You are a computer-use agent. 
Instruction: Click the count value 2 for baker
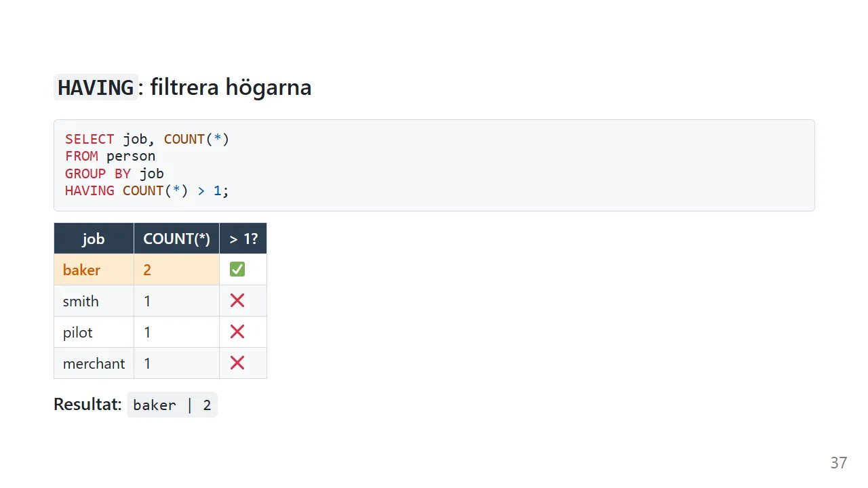coord(176,270)
